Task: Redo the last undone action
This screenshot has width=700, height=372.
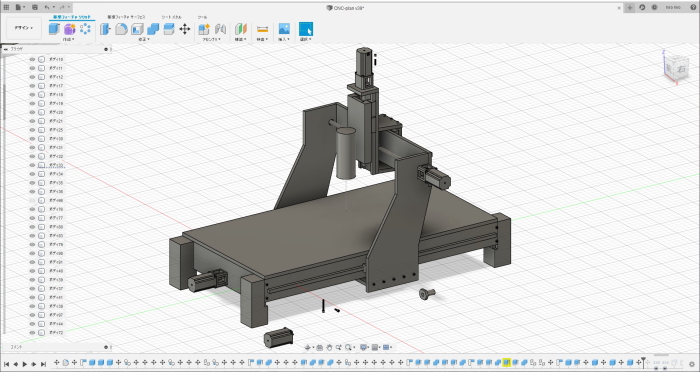Action: (x=62, y=8)
